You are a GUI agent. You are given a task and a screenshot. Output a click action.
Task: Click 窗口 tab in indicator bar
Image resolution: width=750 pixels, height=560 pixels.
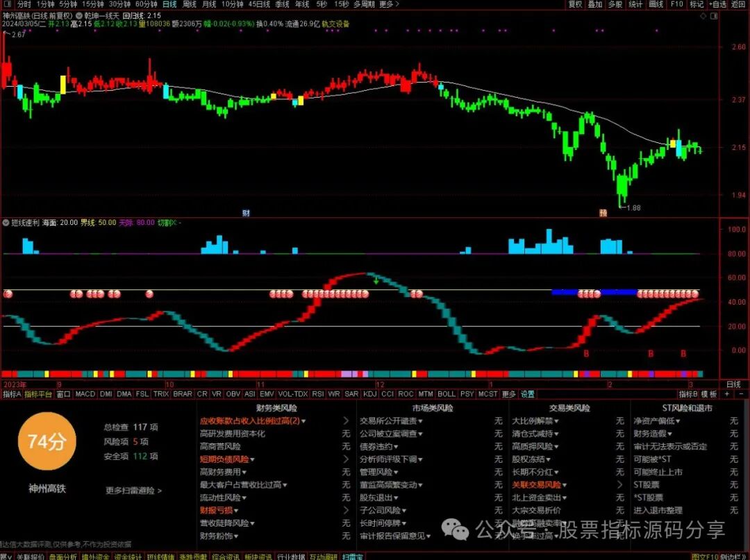point(64,393)
